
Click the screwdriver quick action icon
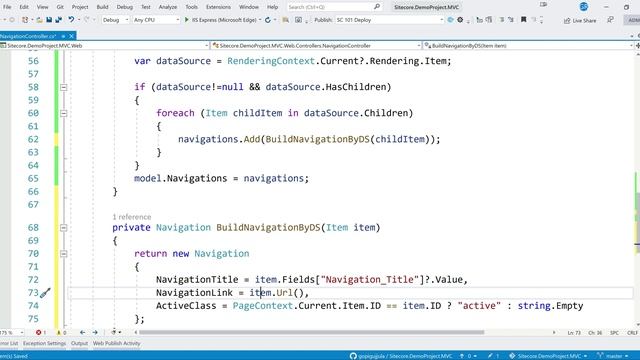45,292
